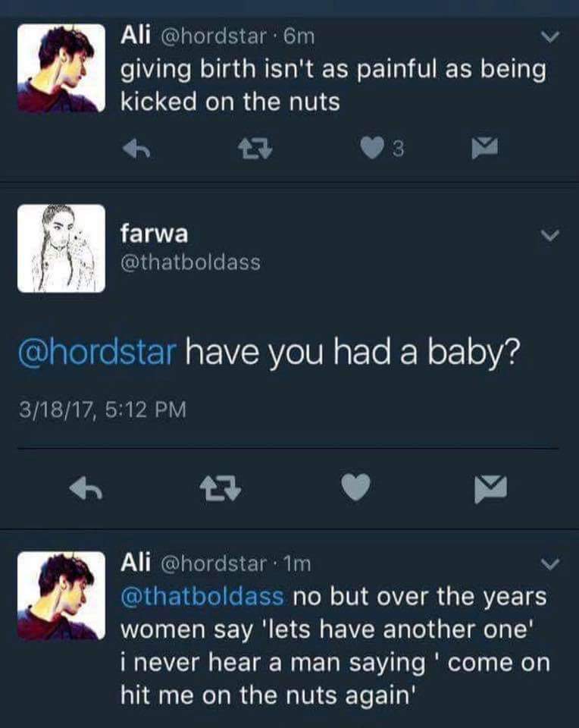Open Ali's profile name on the first tweet
The image size is (579, 728).
136,35
